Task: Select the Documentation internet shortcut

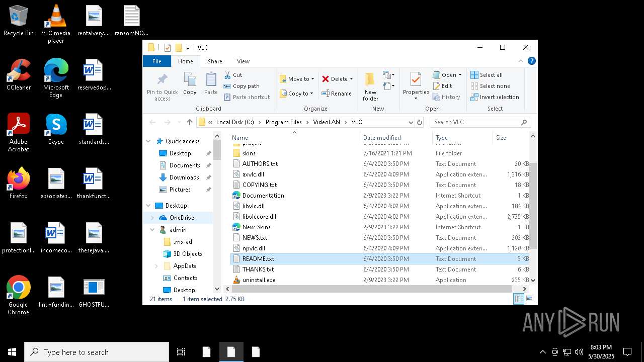Action: pos(263,196)
